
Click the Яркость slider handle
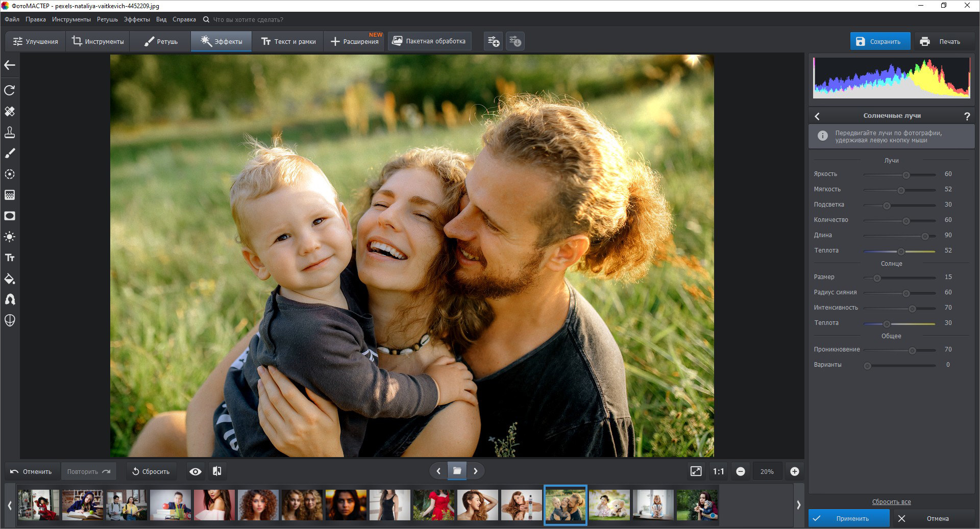coord(906,175)
